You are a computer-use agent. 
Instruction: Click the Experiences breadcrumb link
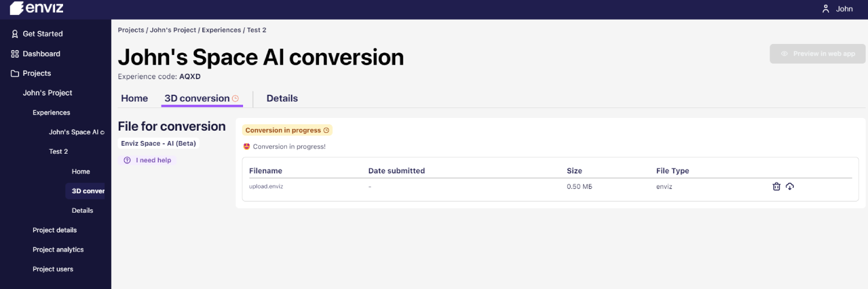pyautogui.click(x=221, y=30)
